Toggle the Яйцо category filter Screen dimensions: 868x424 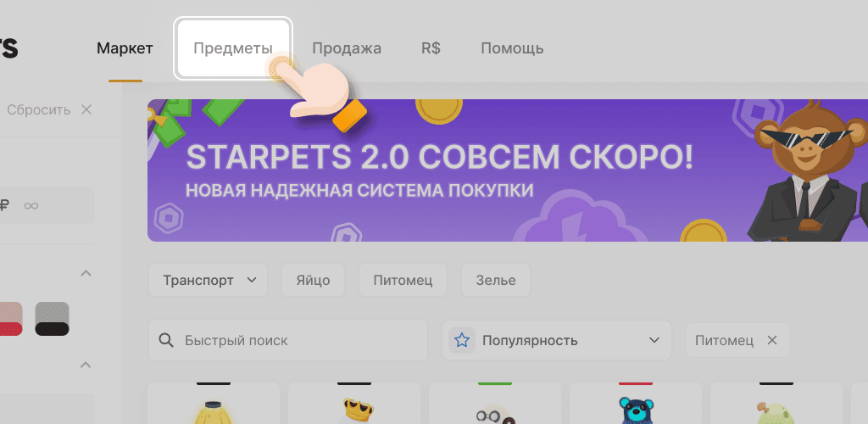coord(313,281)
